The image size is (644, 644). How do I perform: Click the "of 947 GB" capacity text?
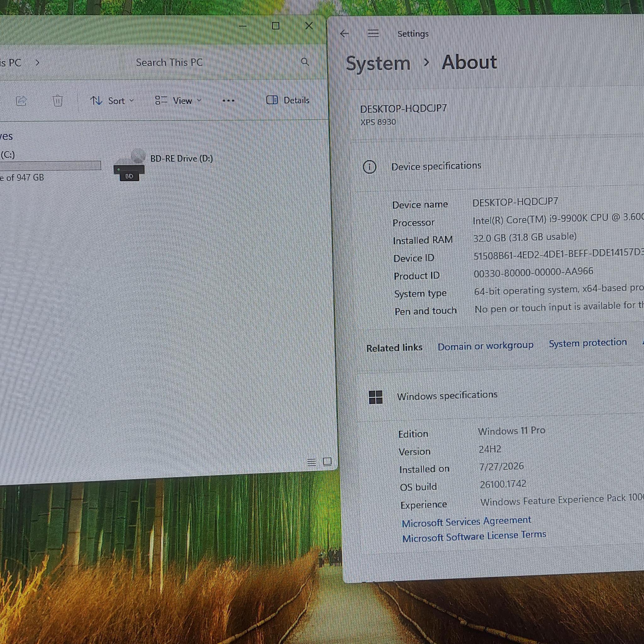pyautogui.click(x=25, y=177)
